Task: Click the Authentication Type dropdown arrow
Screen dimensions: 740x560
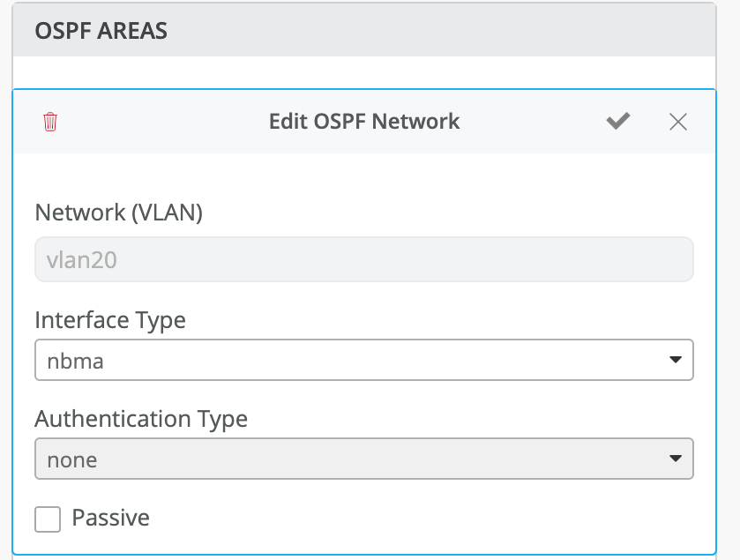Action: (675, 459)
